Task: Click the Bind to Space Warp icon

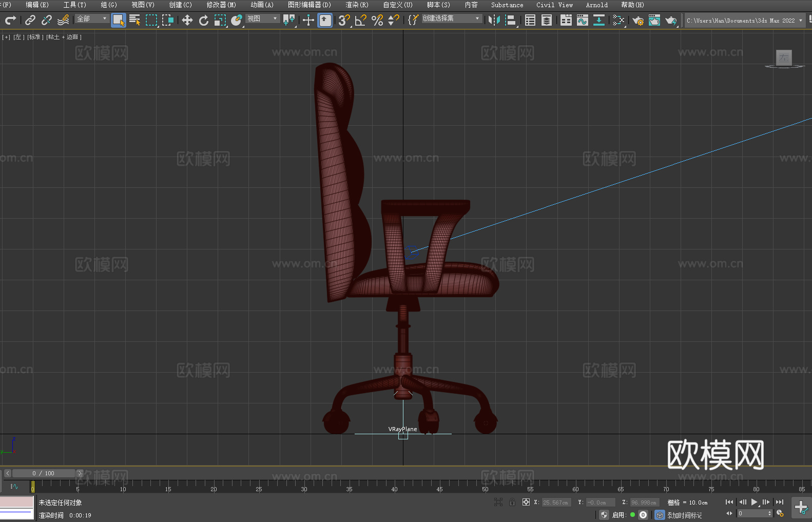Action: point(63,20)
